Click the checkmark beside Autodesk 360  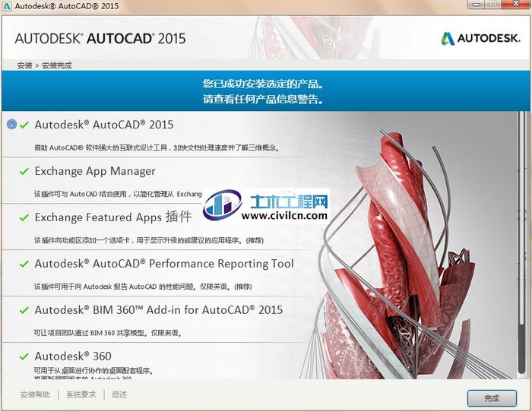(x=24, y=357)
